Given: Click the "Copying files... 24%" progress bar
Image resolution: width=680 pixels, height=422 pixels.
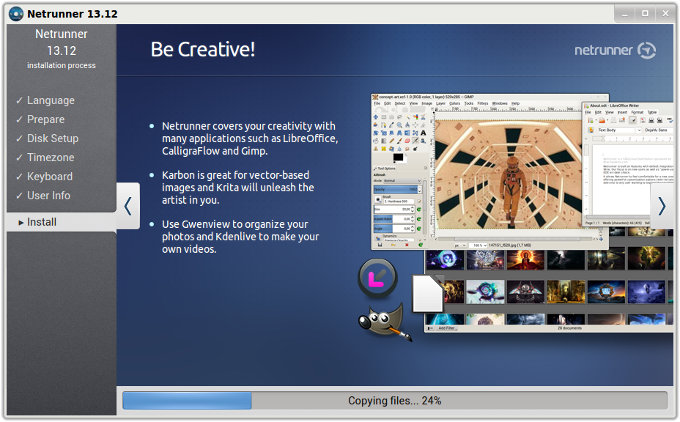Looking at the screenshot, I should point(395,400).
